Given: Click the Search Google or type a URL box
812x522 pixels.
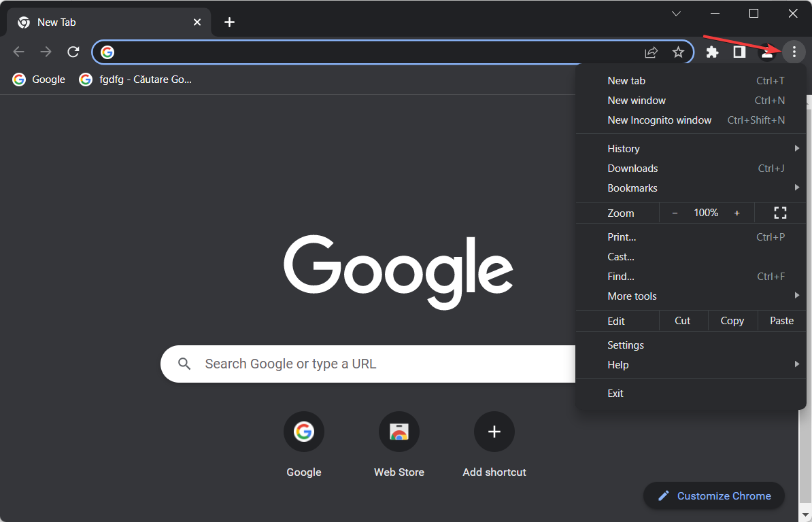Looking at the screenshot, I should tap(368, 364).
